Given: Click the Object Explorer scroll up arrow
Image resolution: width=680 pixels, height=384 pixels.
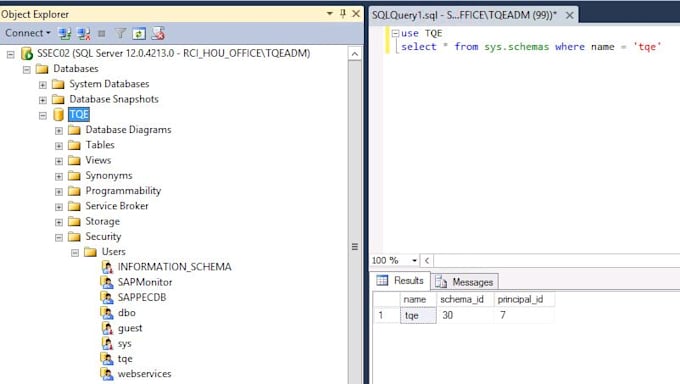Looking at the screenshot, I should [355, 54].
